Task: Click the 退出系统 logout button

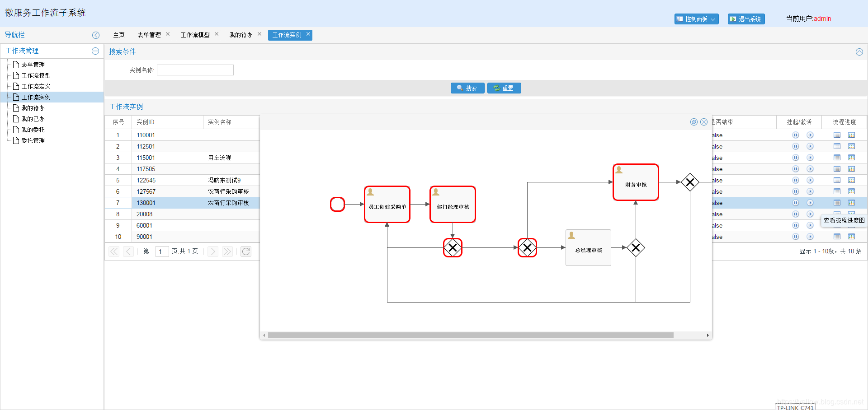Action: click(x=746, y=19)
